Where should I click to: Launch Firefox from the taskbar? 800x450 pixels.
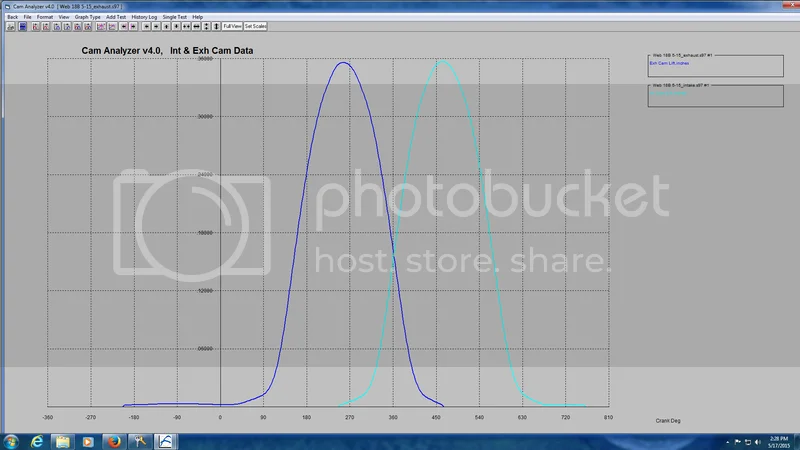(x=113, y=441)
